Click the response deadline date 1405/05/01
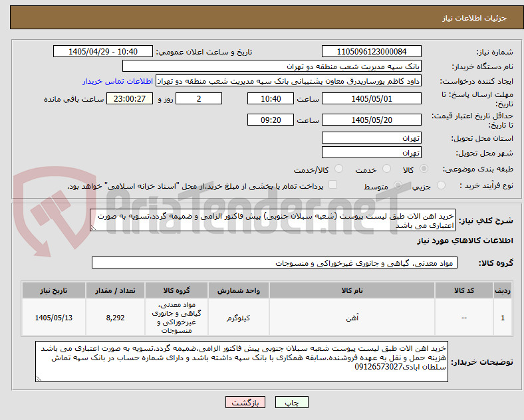 pyautogui.click(x=372, y=99)
